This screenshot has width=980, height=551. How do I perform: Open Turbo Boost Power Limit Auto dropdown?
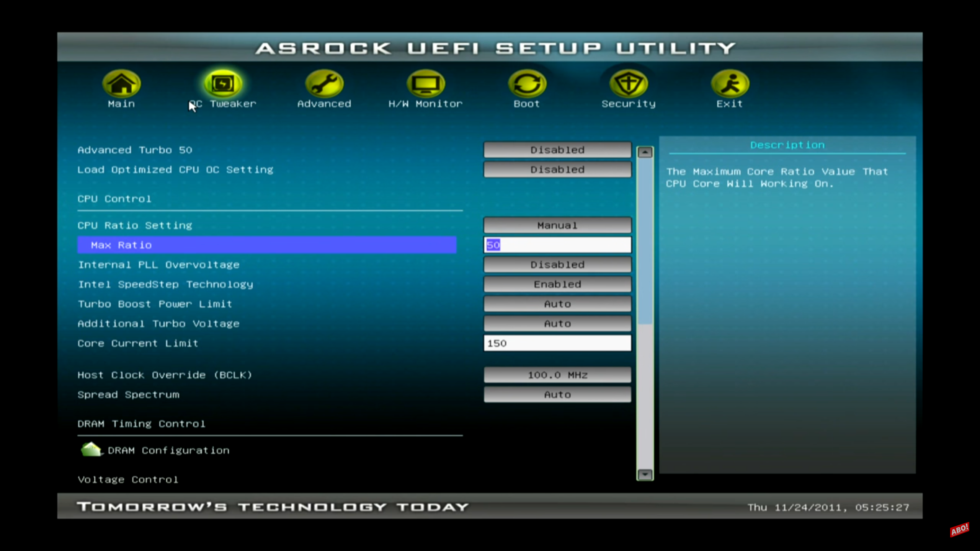click(x=557, y=304)
